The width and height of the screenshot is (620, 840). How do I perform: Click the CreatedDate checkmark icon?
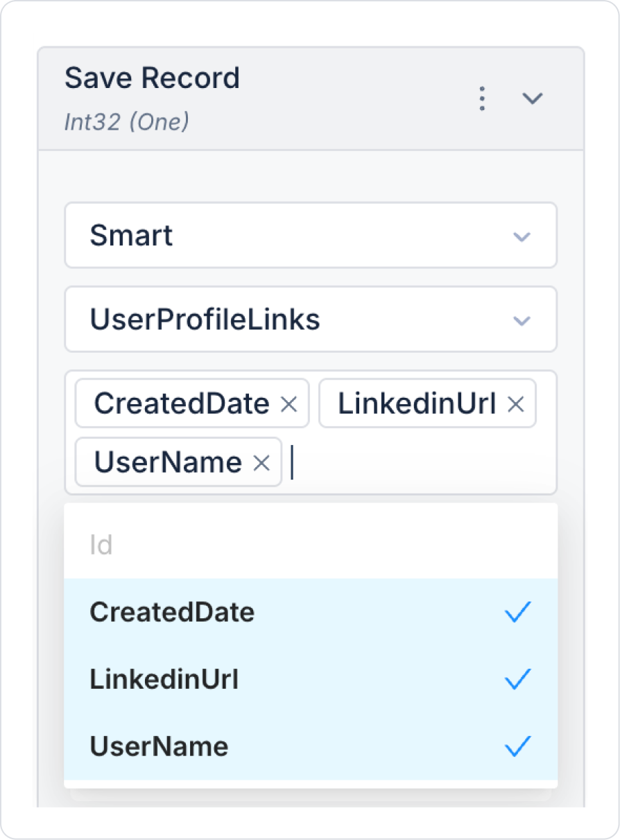click(x=517, y=612)
